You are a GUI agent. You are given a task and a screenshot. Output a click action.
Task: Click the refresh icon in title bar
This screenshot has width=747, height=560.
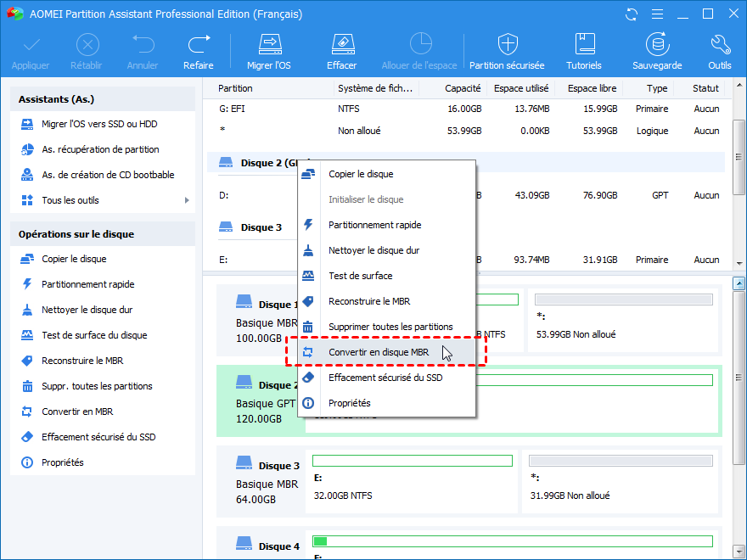(632, 14)
